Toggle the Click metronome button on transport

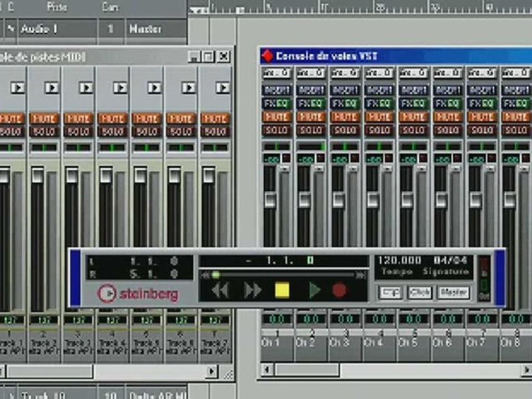(420, 293)
